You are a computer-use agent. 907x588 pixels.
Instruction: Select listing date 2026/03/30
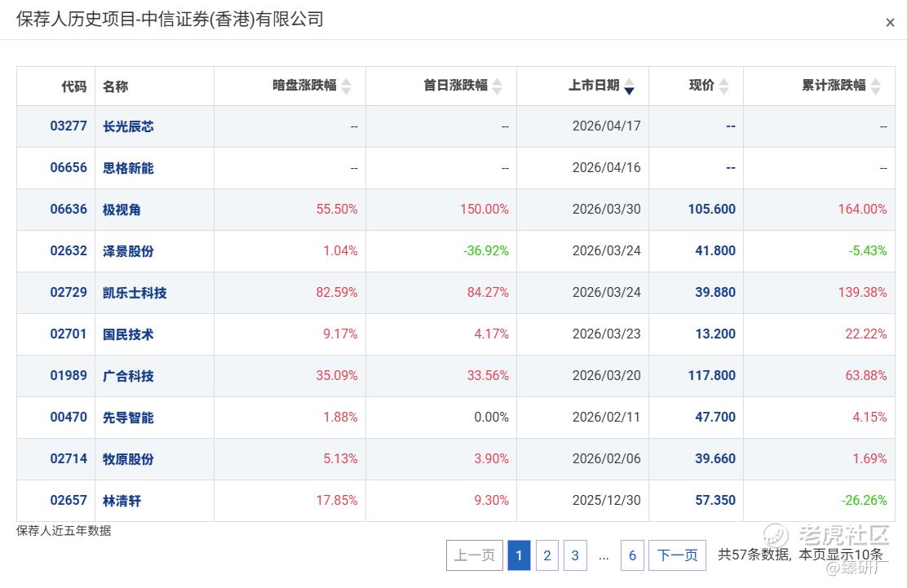point(606,210)
